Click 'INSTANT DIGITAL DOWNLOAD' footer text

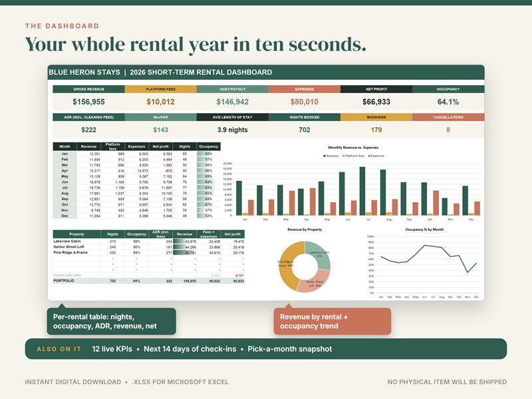pos(73,382)
